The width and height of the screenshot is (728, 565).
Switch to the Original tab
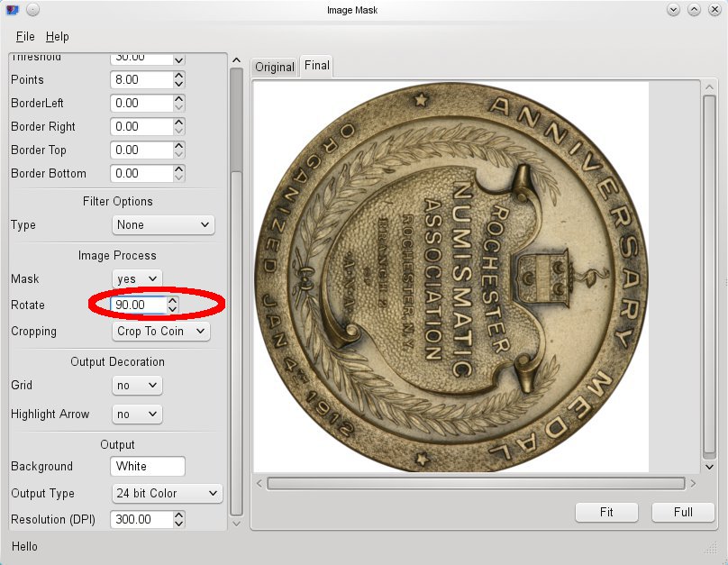[275, 68]
